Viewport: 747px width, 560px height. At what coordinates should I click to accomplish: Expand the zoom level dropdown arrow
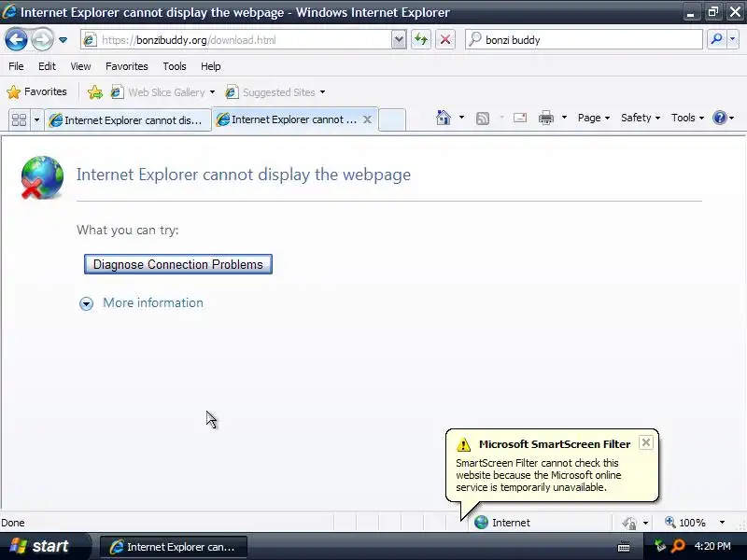(x=722, y=523)
